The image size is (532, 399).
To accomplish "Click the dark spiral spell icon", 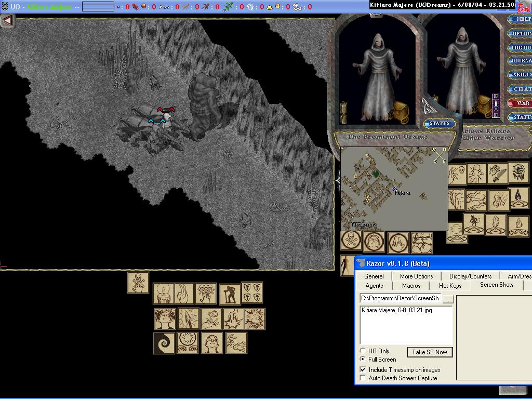I will pyautogui.click(x=164, y=343).
